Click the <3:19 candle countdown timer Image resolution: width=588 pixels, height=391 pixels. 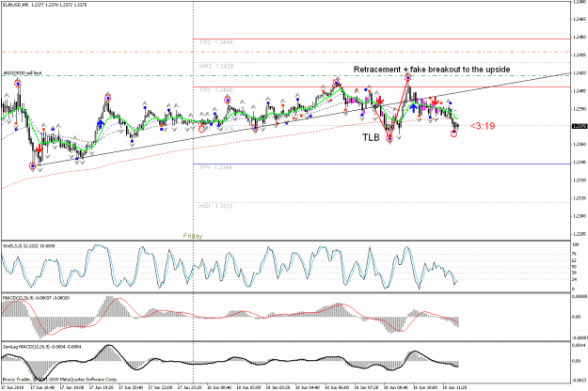(483, 126)
